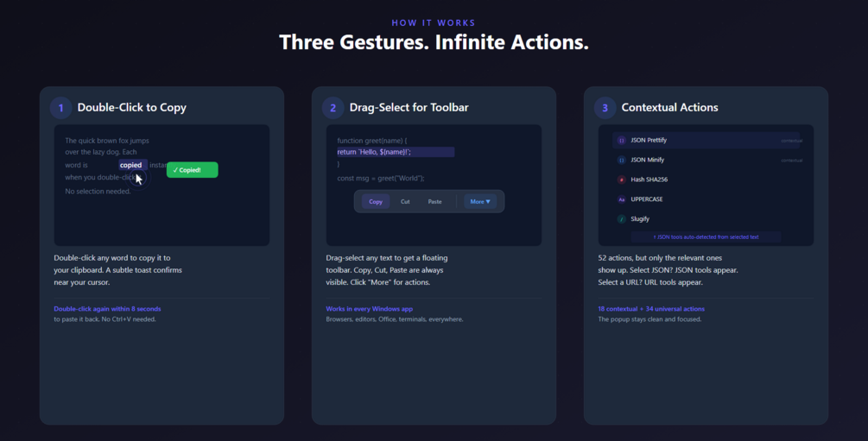
Task: Open the More dropdown in floating toolbar
Action: point(480,201)
